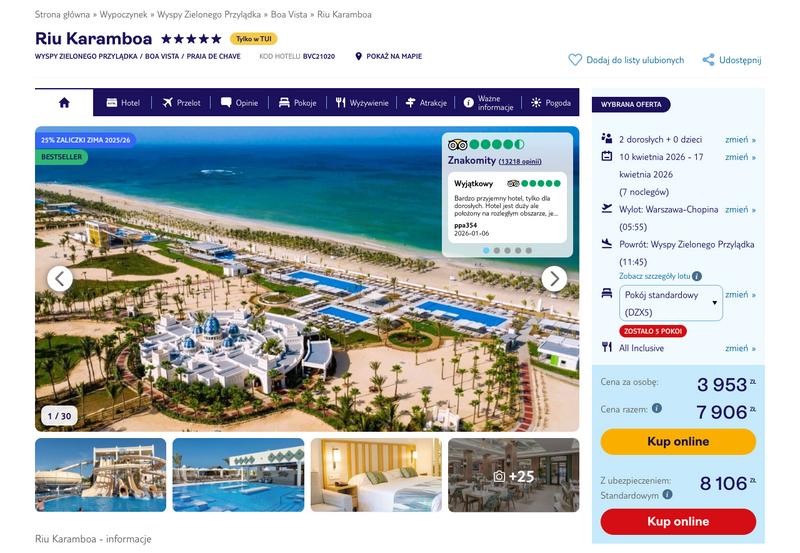Open the home tab house icon
The width and height of the screenshot is (800, 553).
64,103
